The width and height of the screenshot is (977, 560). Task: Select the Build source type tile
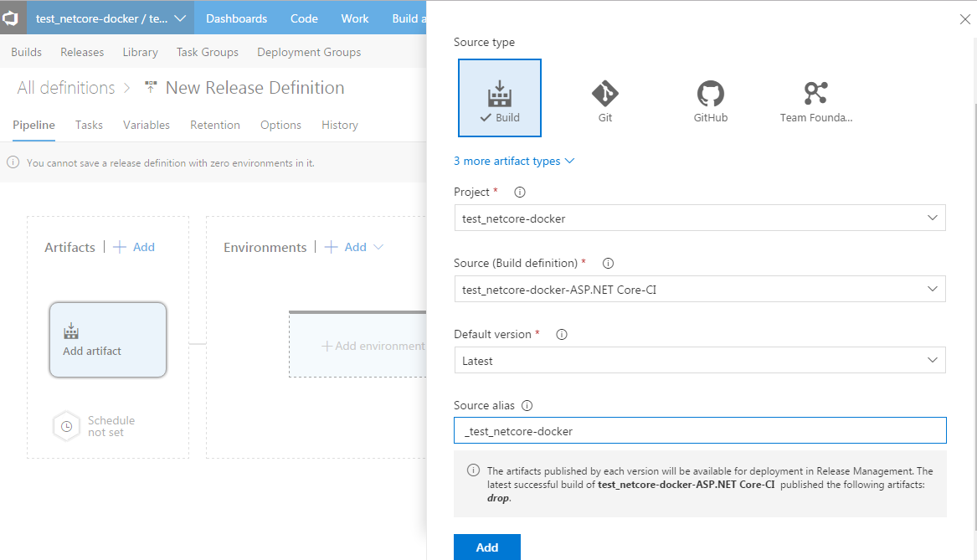(x=500, y=98)
